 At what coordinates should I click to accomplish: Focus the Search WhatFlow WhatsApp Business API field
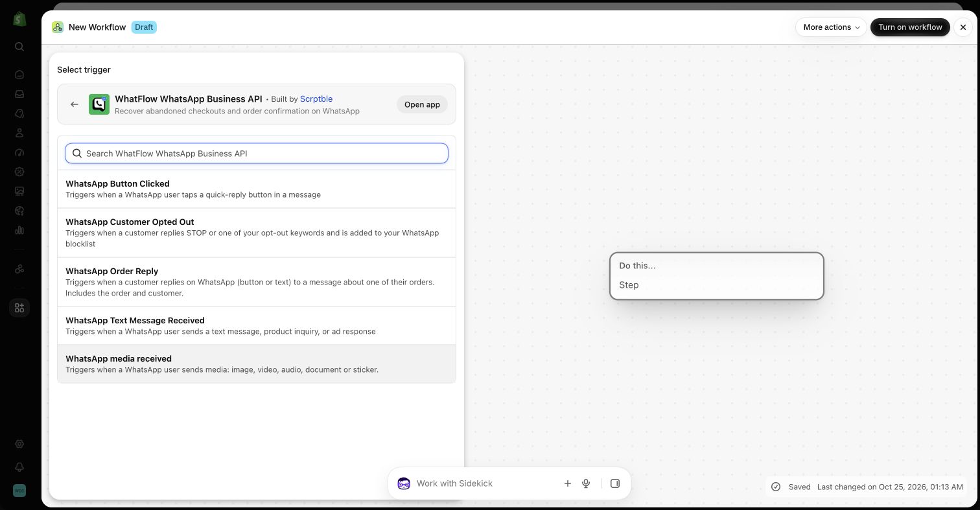pos(257,154)
